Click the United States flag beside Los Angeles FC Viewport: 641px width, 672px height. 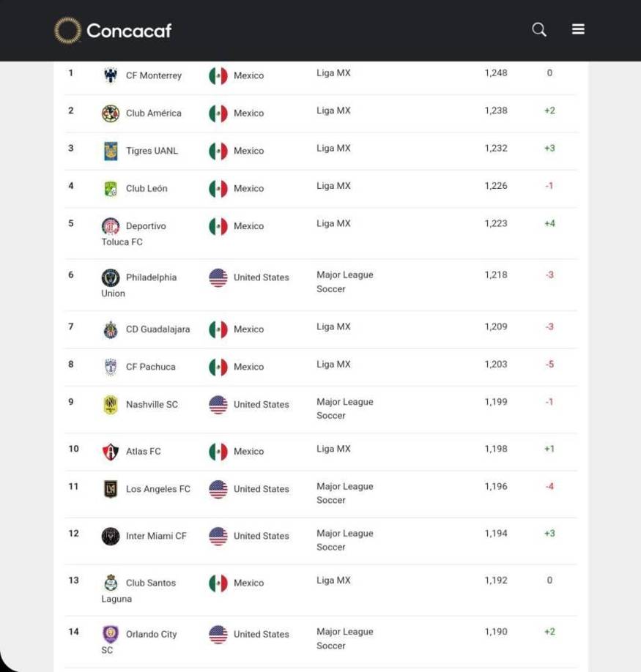(x=218, y=488)
